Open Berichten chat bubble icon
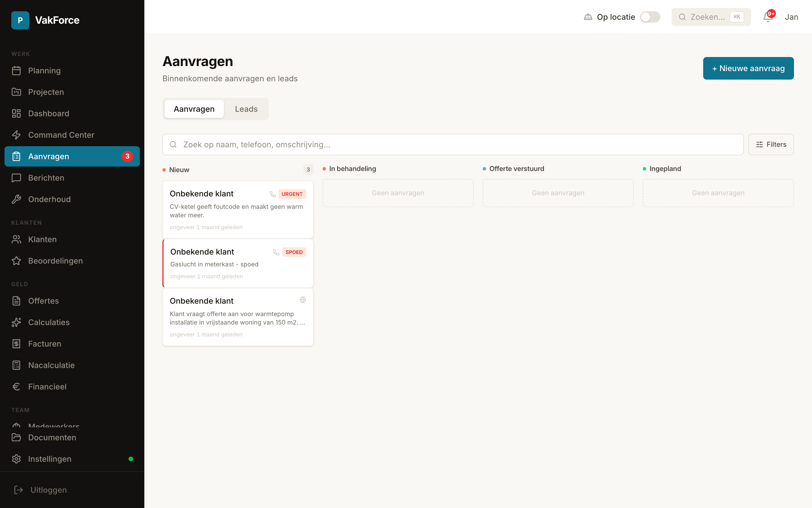 coord(16,178)
